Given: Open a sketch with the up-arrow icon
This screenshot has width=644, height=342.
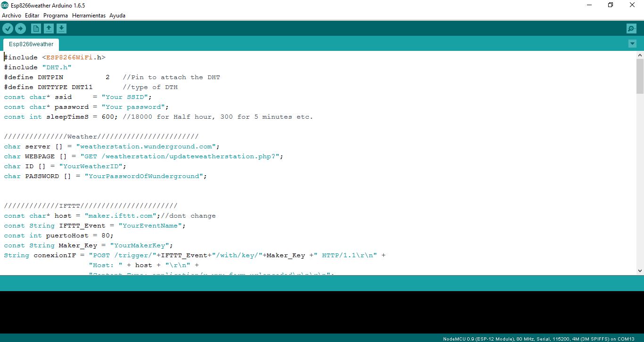Looking at the screenshot, I should (49, 29).
